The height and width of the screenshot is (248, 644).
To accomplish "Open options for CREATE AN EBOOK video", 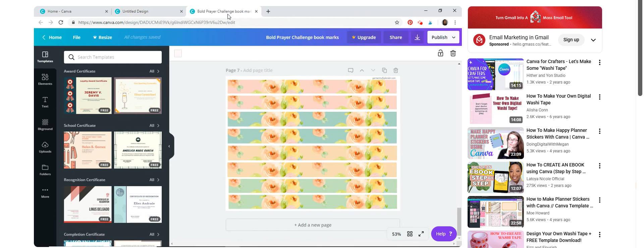I will coord(599,166).
